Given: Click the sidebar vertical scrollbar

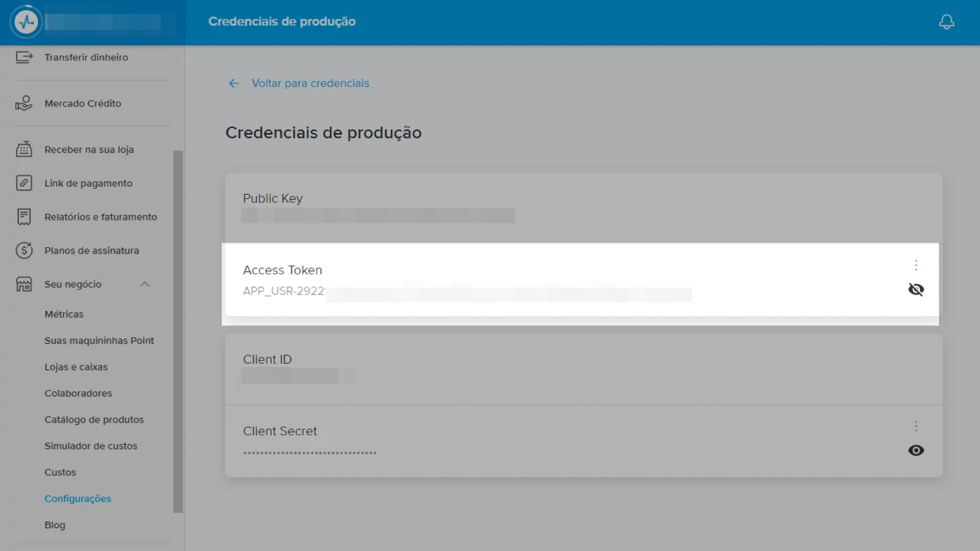Looking at the screenshot, I should tap(178, 331).
